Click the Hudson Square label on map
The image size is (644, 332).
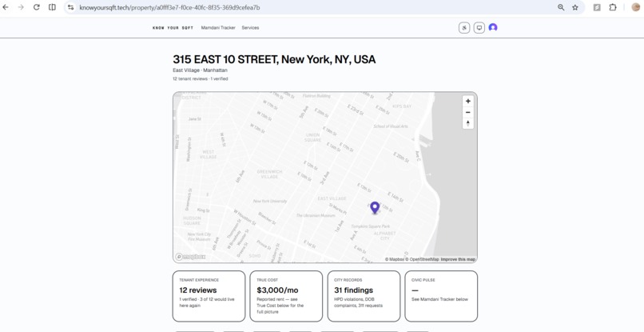tap(192, 221)
